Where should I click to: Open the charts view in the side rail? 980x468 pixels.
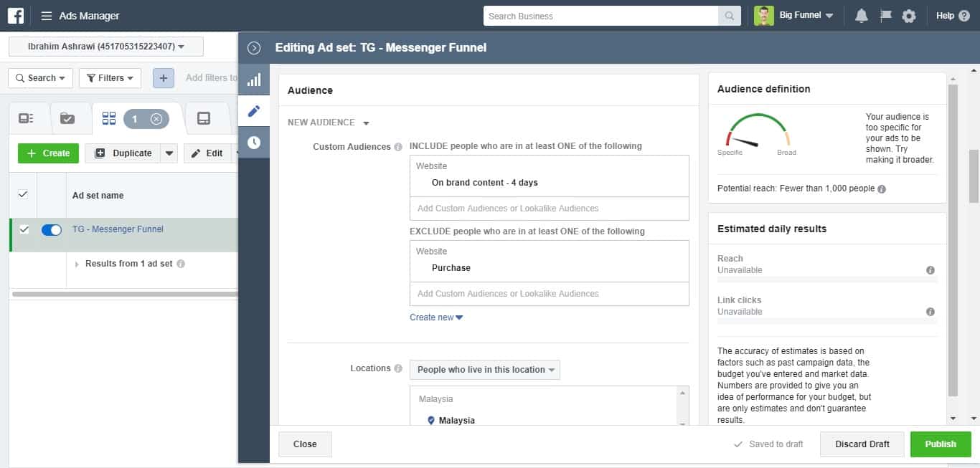click(254, 80)
